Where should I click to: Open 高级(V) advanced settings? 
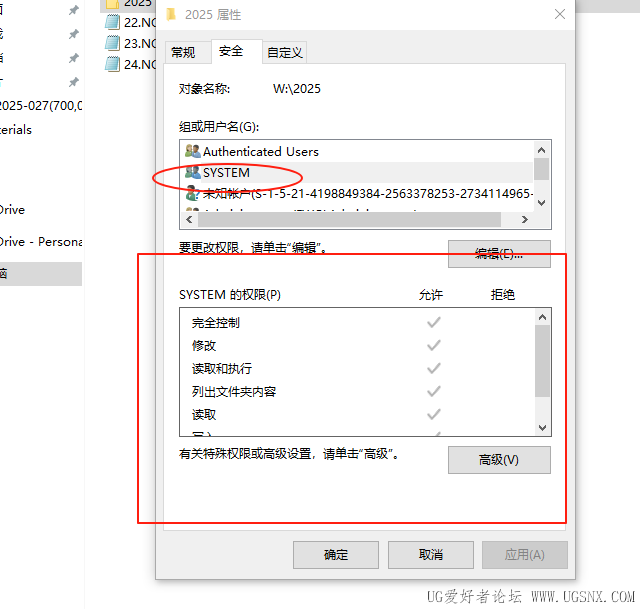(x=499, y=460)
